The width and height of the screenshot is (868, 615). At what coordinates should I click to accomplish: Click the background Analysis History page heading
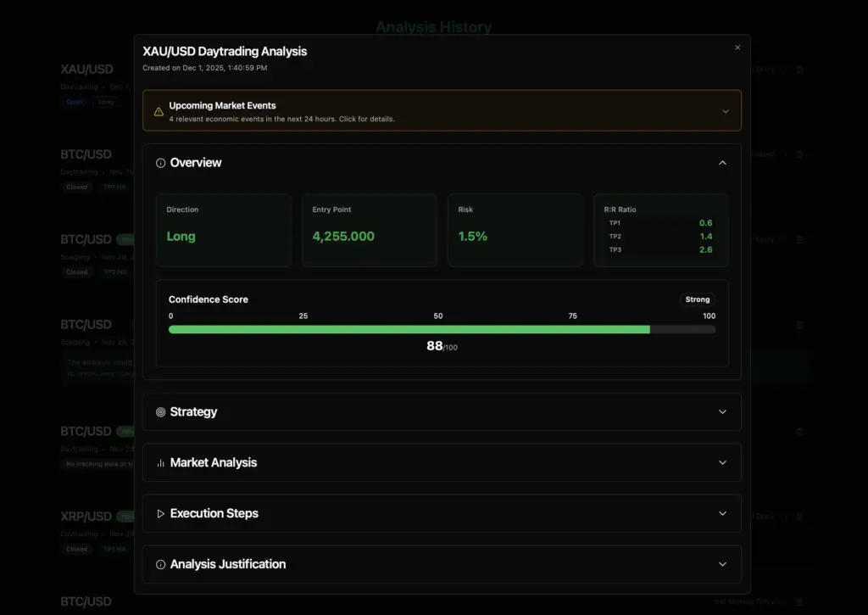[433, 26]
